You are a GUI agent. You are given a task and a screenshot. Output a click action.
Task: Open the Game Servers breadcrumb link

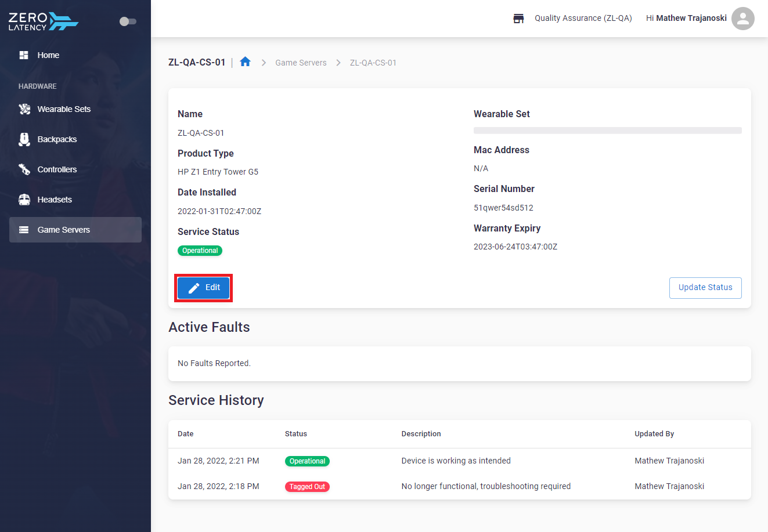(x=301, y=63)
